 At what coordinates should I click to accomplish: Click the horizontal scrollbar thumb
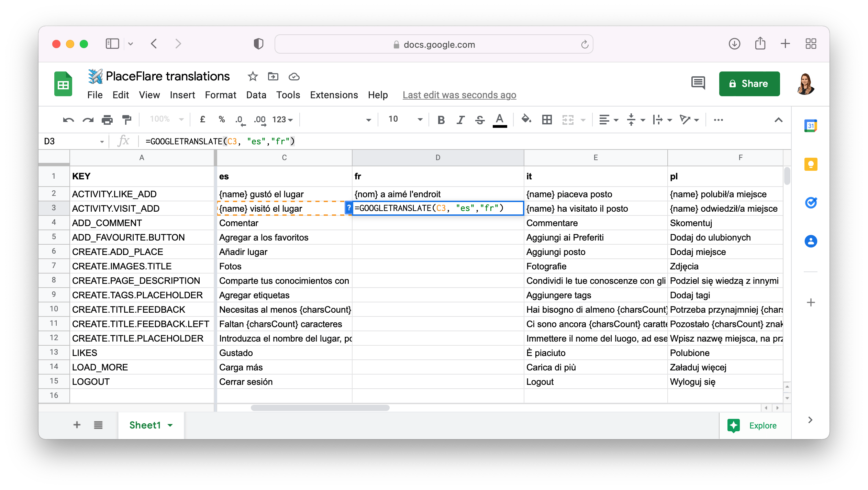pos(320,408)
